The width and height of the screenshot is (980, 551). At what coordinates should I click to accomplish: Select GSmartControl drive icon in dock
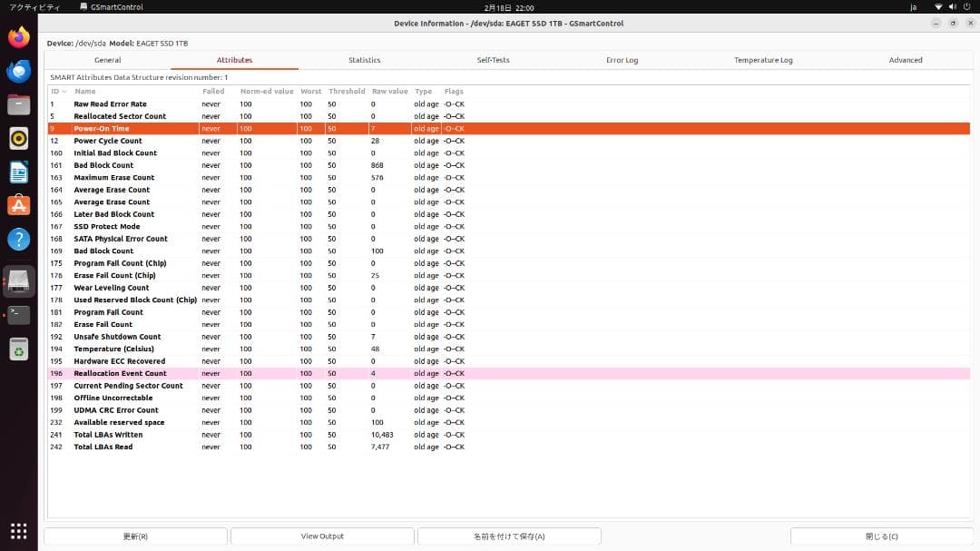[x=19, y=281]
